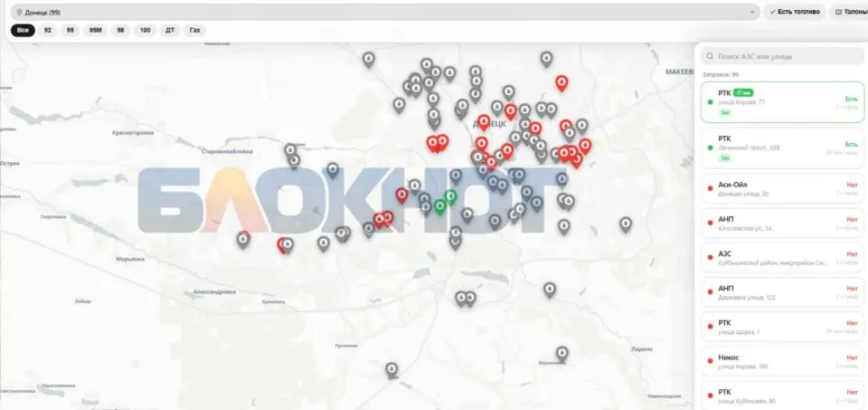Select the 100 octane fuel chip

click(145, 31)
